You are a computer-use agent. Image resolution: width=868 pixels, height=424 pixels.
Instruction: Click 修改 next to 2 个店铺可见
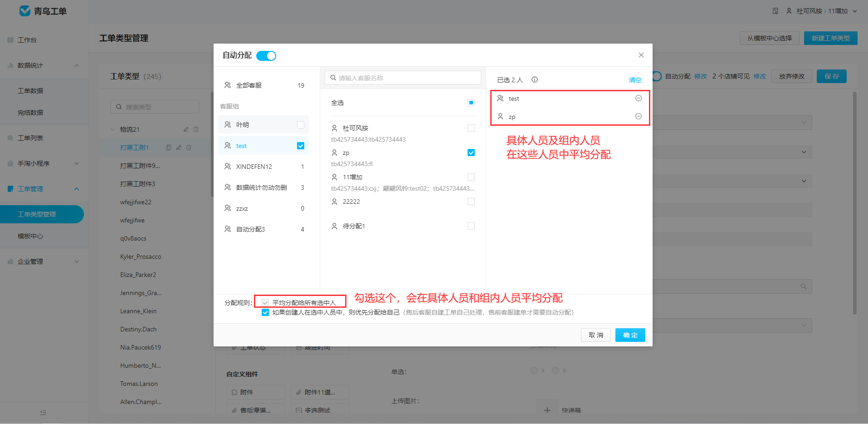[x=760, y=76]
